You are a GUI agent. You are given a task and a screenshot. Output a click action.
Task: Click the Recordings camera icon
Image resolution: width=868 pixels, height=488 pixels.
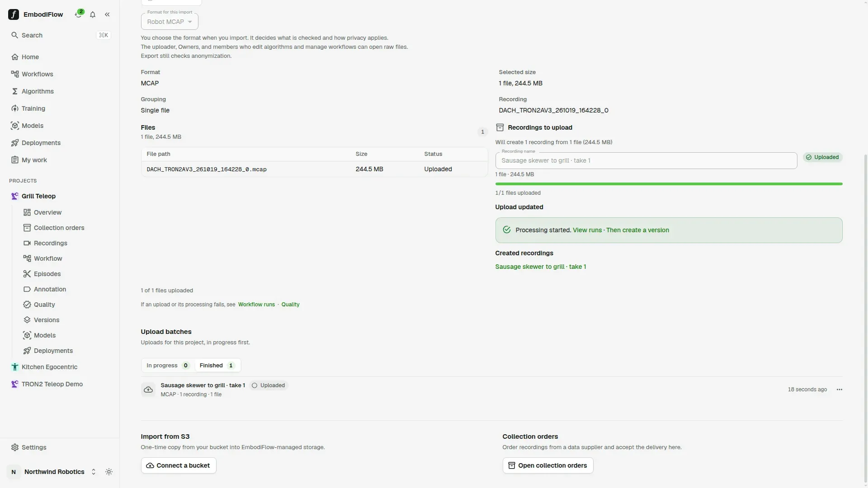click(27, 243)
